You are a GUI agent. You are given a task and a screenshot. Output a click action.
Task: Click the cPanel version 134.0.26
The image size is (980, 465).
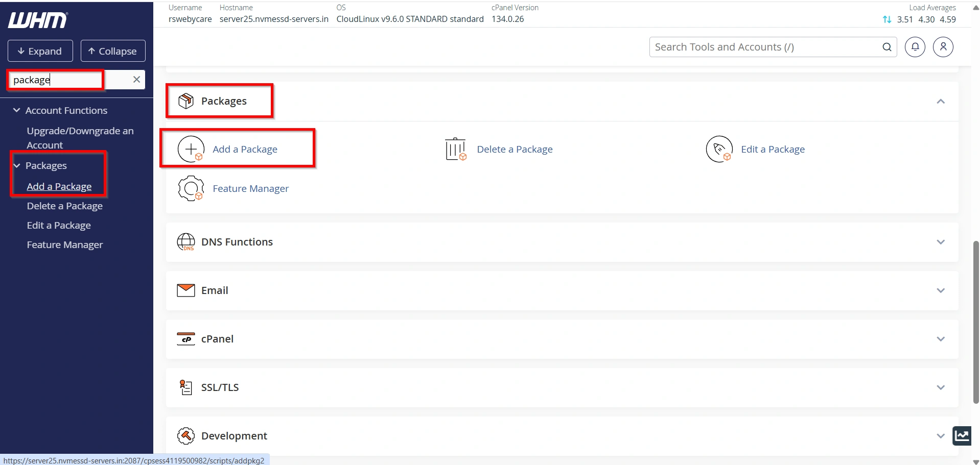(508, 19)
